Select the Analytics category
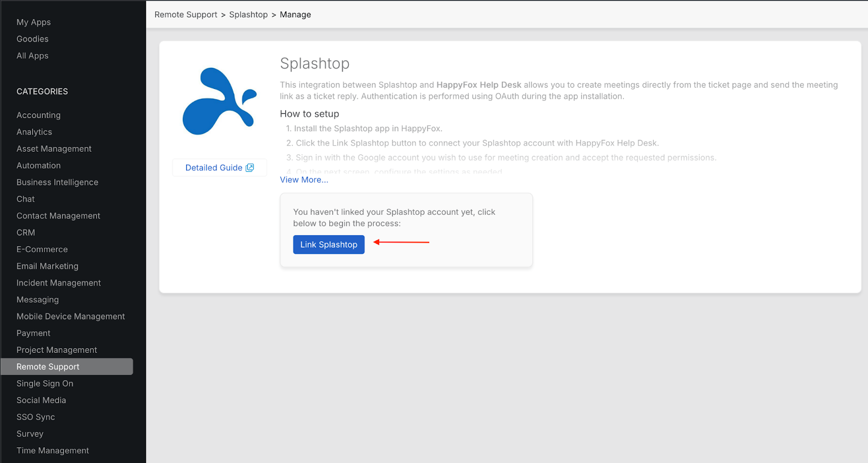This screenshot has height=463, width=868. pos(34,132)
